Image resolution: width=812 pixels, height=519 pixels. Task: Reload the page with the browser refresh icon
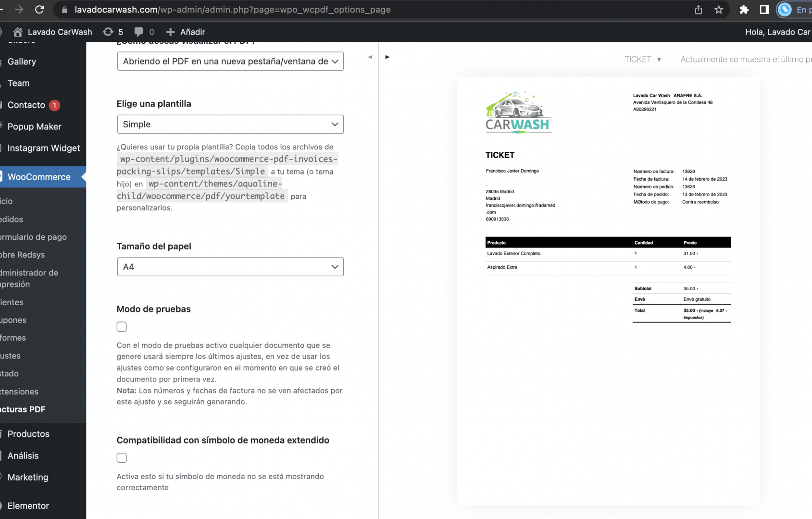(39, 10)
